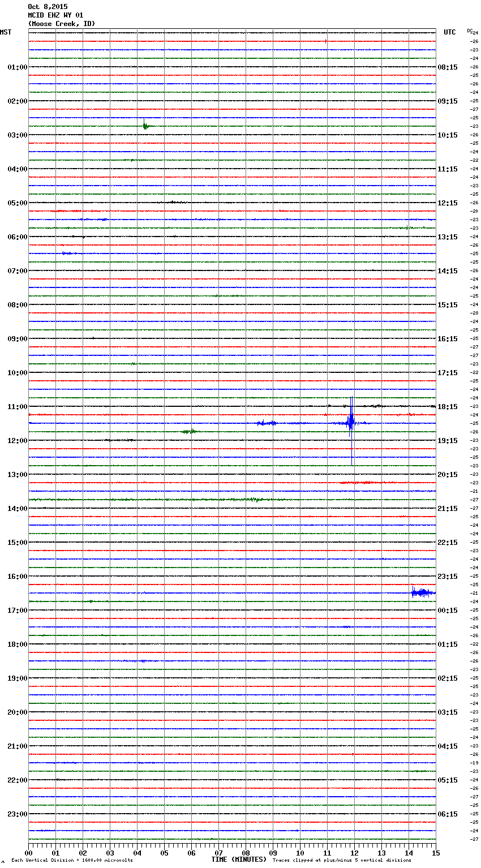Click the blue burst near minute 14 after 16:00

tap(423, 592)
